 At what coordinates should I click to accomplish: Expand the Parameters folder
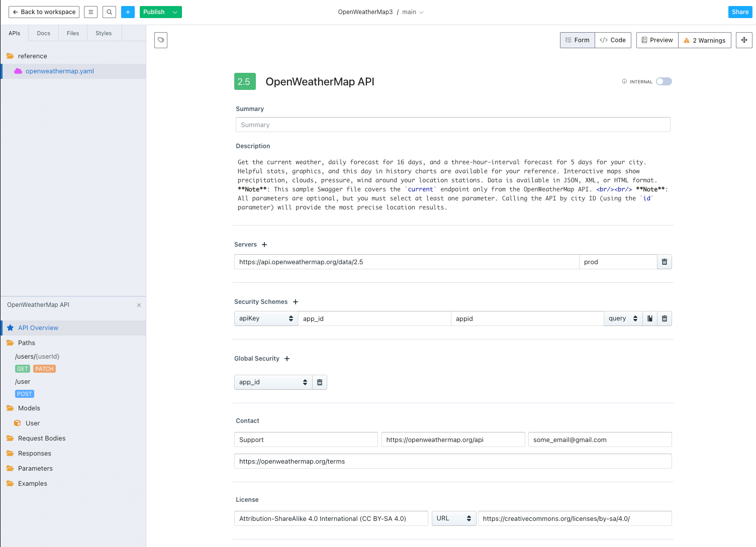click(73, 469)
